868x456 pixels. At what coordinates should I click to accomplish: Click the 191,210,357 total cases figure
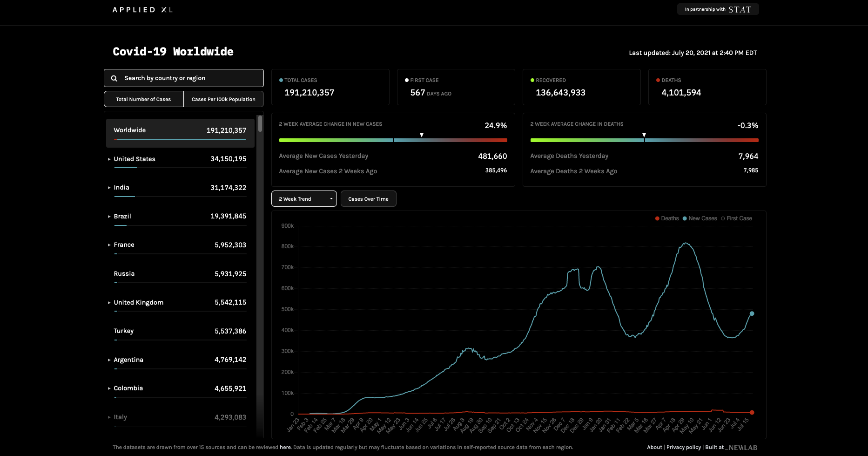309,93
